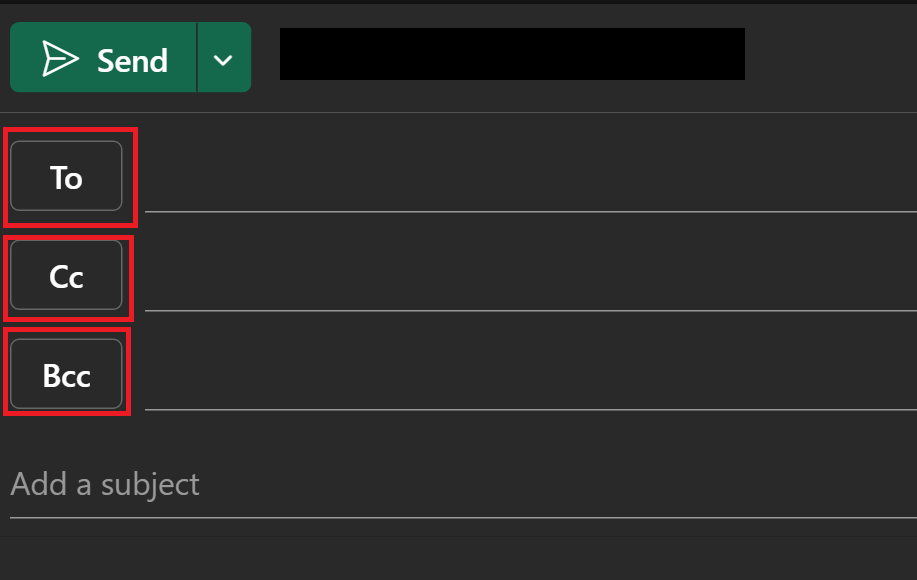
Task: Place cursor on the line beside Bcc
Action: click(530, 374)
